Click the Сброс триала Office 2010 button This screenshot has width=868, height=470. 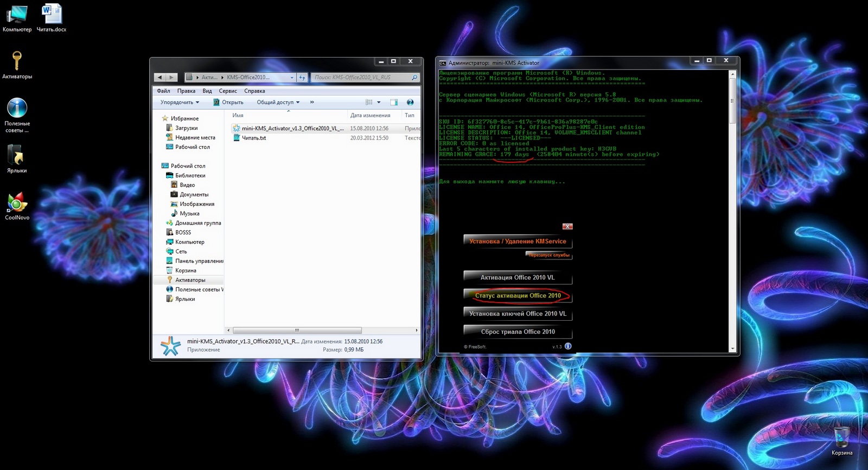point(518,332)
